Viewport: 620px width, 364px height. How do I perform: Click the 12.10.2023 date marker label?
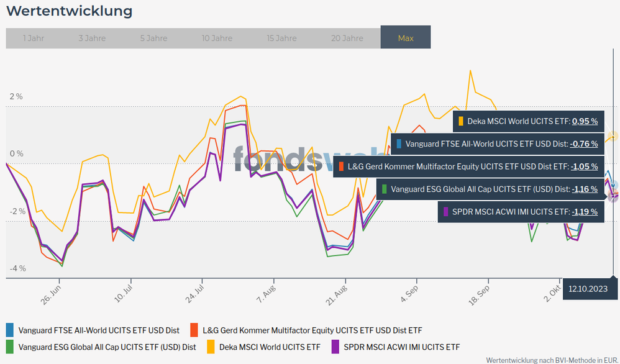pos(586,289)
